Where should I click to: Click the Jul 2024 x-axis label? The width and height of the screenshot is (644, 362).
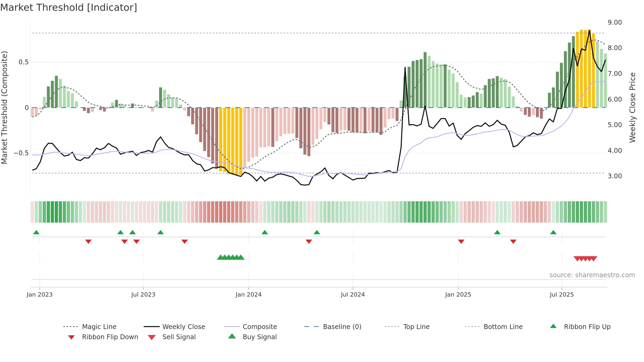tap(353, 294)
